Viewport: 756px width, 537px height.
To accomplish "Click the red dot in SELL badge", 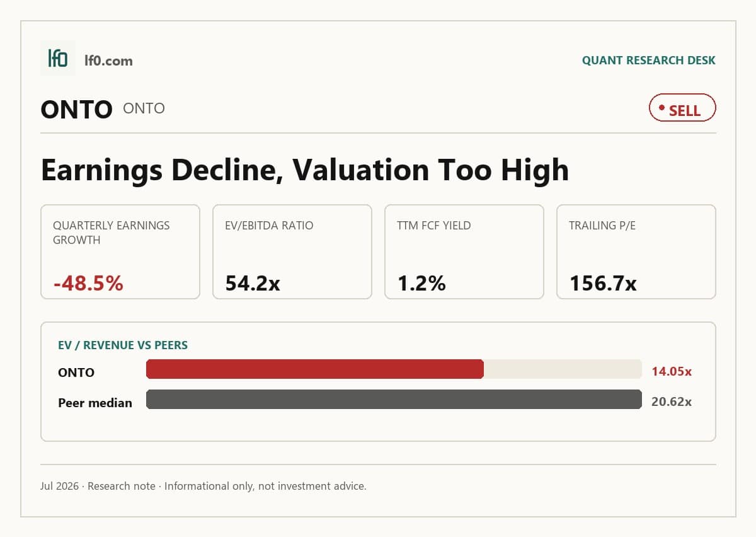I will 661,108.
